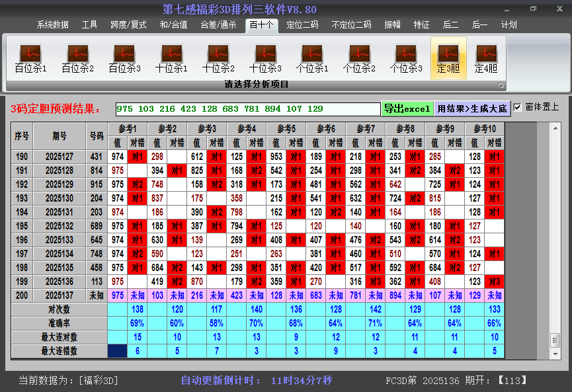
Task: Click the prediction results text field
Action: [x=248, y=109]
